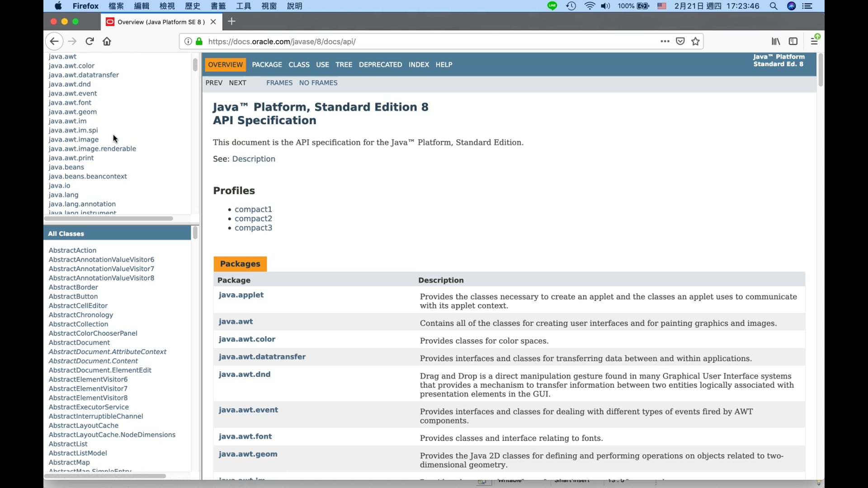Click the package list horizontal scrollbar

108,219
